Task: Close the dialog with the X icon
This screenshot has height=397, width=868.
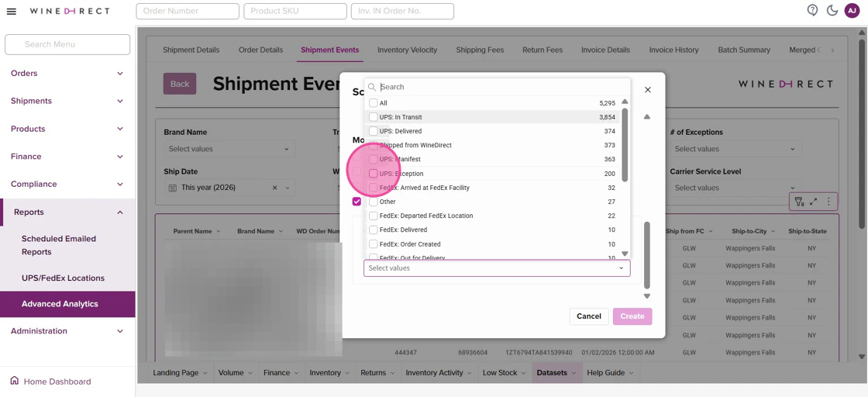Action: pyautogui.click(x=648, y=90)
